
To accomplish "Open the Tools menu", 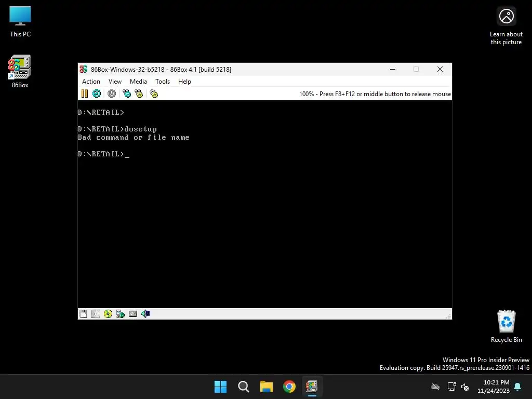I will pos(163,82).
